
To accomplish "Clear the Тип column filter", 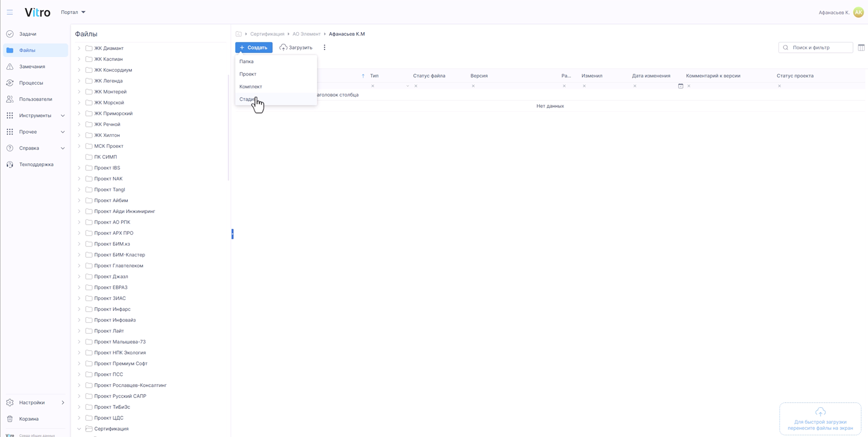I will (x=373, y=86).
